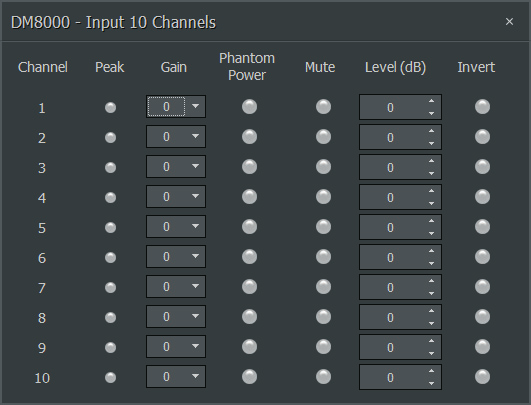Decrease channel 9 Level with down arrow
This screenshot has height=405, width=531.
[431, 353]
